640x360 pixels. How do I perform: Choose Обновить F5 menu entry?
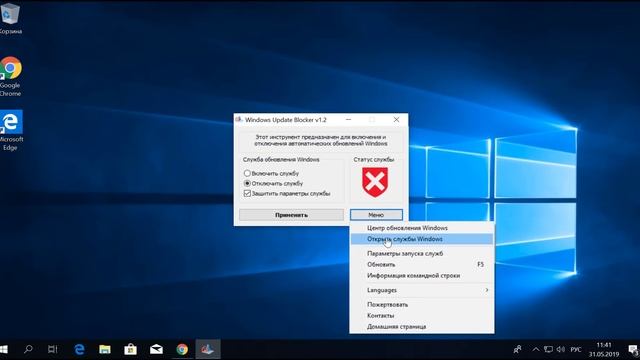[422, 264]
